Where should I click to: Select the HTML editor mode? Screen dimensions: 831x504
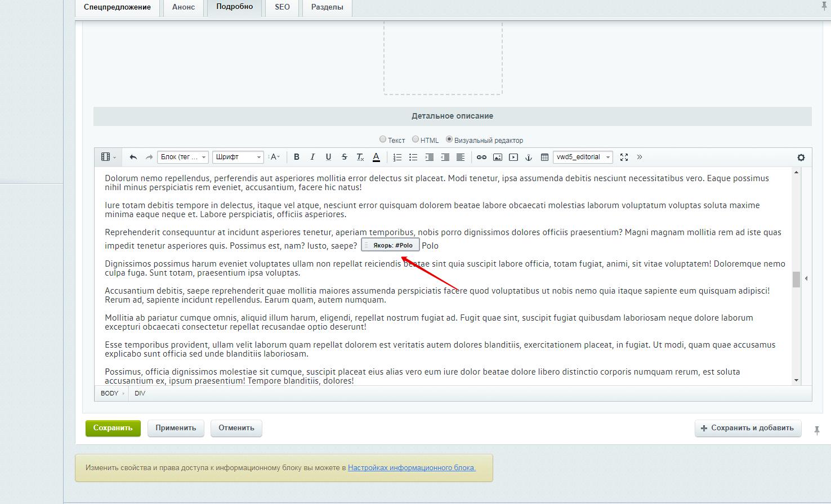[x=415, y=139]
